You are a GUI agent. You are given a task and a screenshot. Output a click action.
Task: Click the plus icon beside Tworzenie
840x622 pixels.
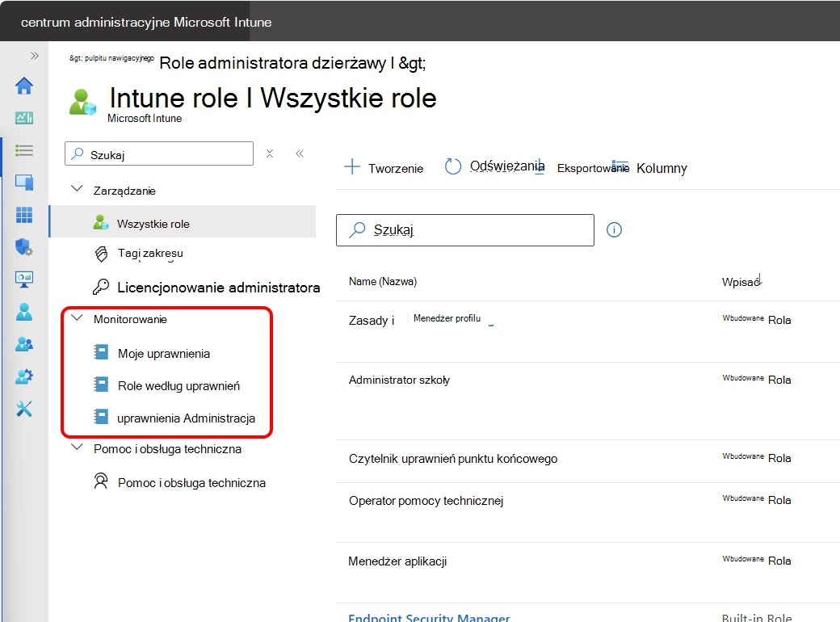[x=352, y=166]
